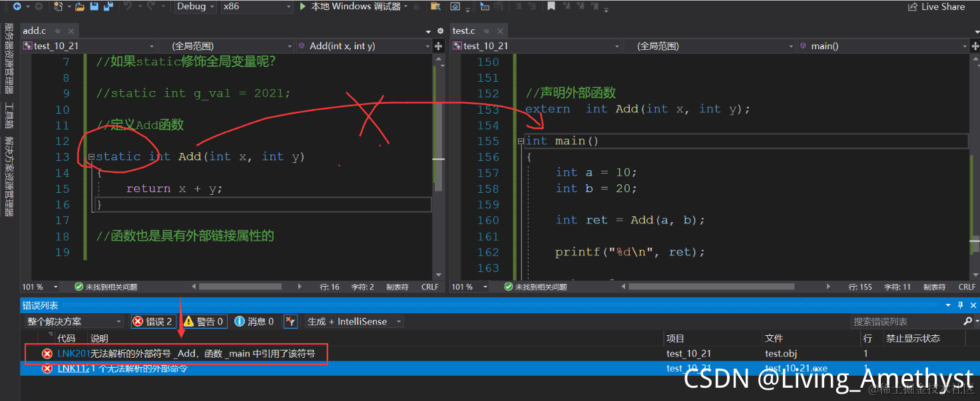This screenshot has height=401, width=980.
Task: Click the split editor icon in add.c pane
Action: [x=438, y=46]
